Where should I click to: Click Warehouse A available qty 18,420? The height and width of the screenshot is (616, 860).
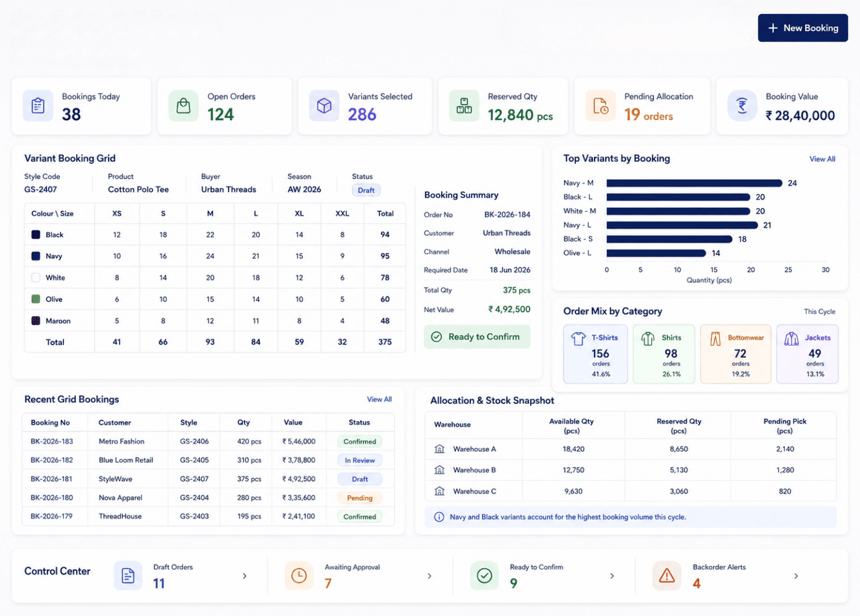click(x=573, y=449)
